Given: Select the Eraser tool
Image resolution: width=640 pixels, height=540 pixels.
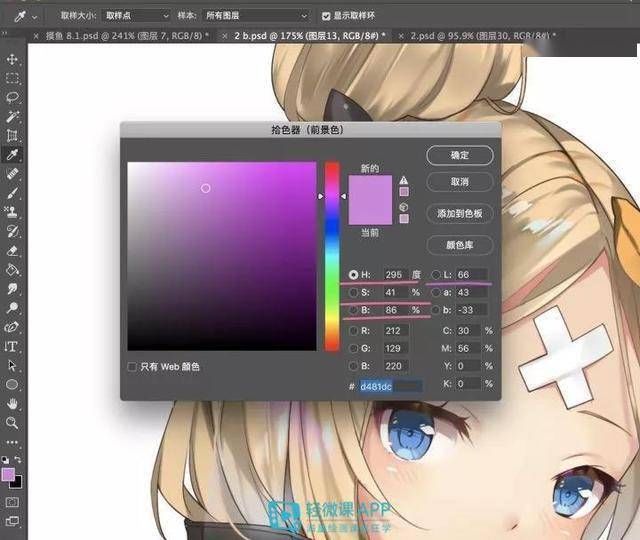Looking at the screenshot, I should (12, 250).
